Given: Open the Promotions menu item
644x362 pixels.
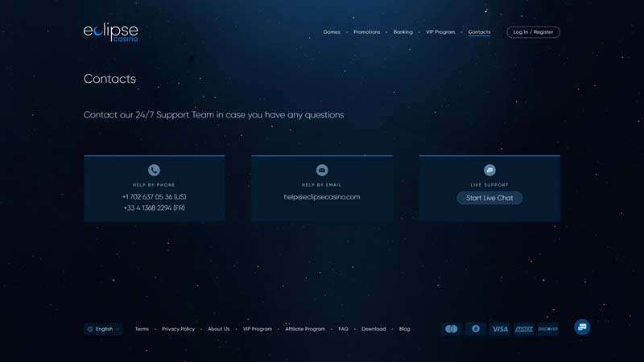Looking at the screenshot, I should pyautogui.click(x=367, y=32).
